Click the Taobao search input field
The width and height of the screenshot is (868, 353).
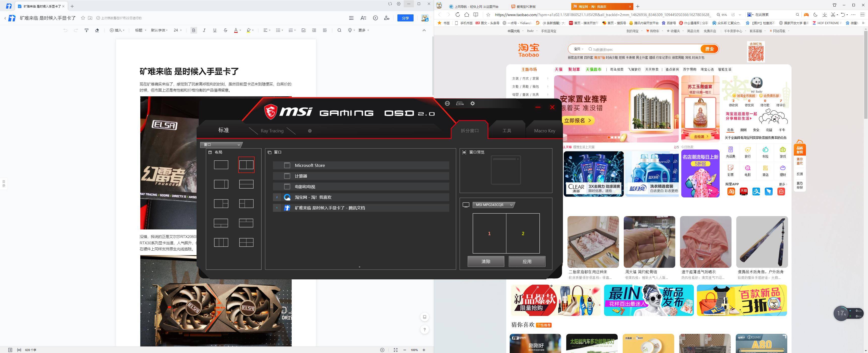coord(644,49)
